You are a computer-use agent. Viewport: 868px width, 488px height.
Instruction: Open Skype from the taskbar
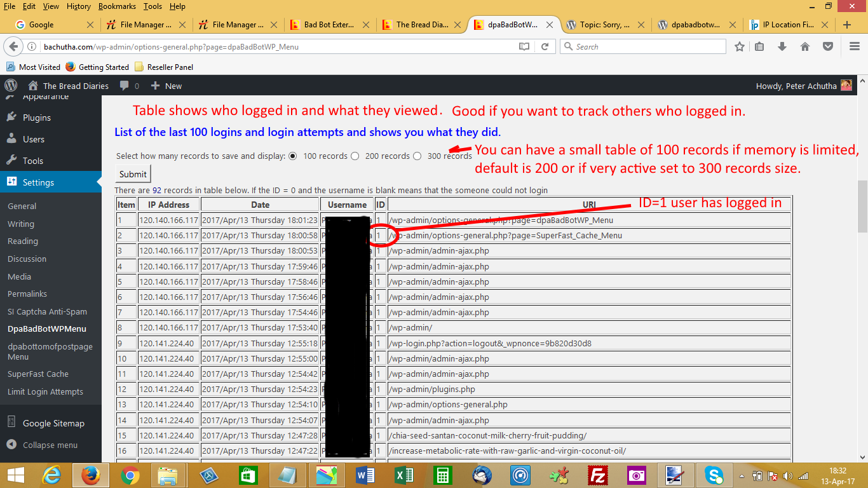pos(714,475)
